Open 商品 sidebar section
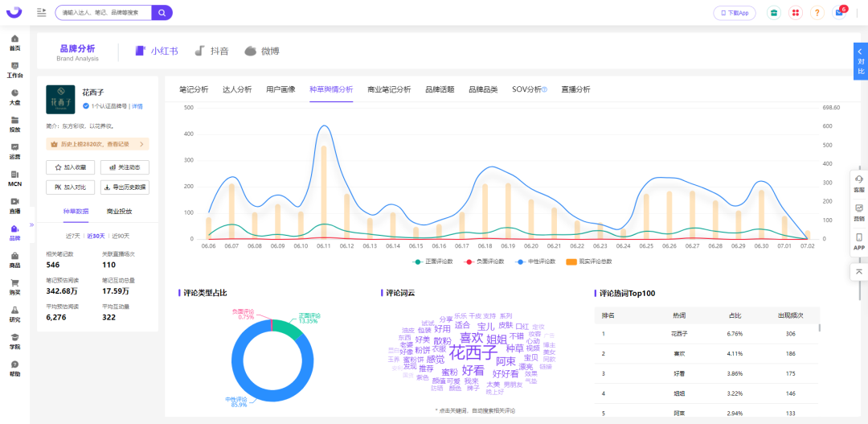868x424 pixels. point(15,260)
